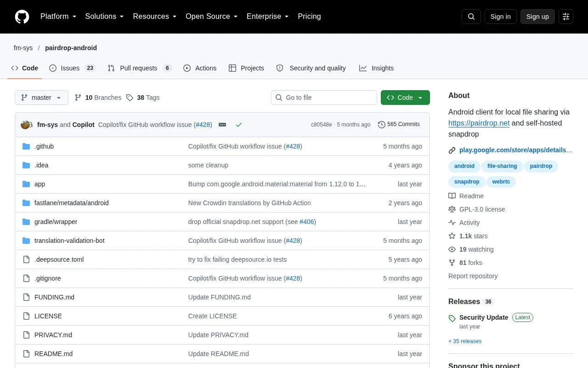
Task: Open the Pricing link
Action: pos(309,17)
